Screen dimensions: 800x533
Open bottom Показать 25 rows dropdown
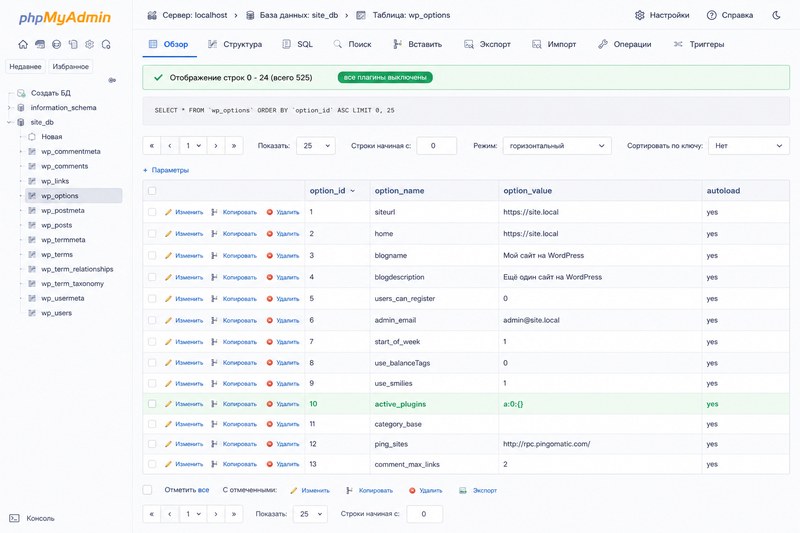click(x=310, y=514)
